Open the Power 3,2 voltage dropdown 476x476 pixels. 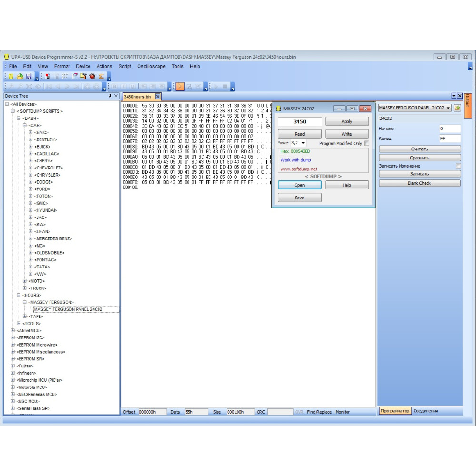pyautogui.click(x=303, y=143)
